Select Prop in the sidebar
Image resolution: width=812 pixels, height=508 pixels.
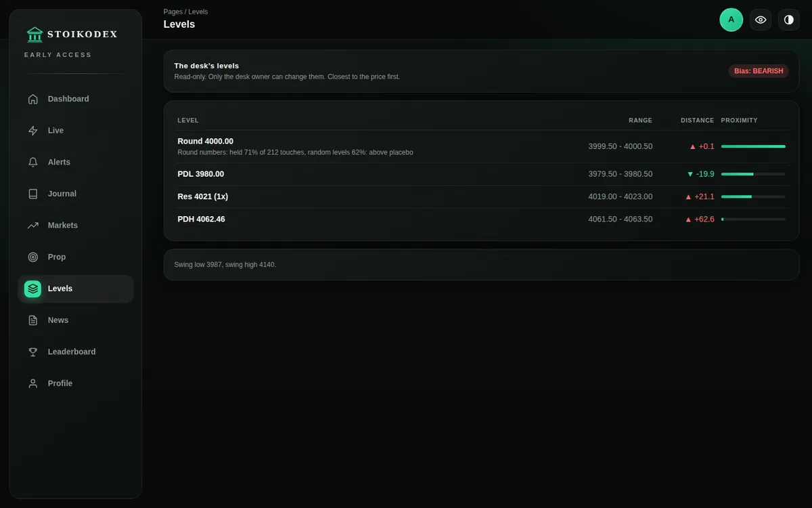(x=76, y=257)
